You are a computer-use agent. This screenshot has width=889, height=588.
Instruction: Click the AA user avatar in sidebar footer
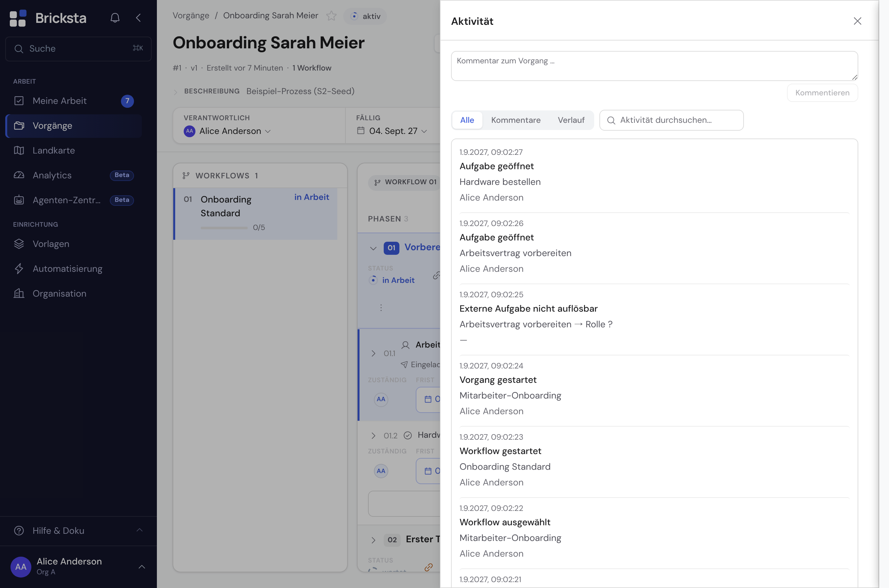[21, 567]
